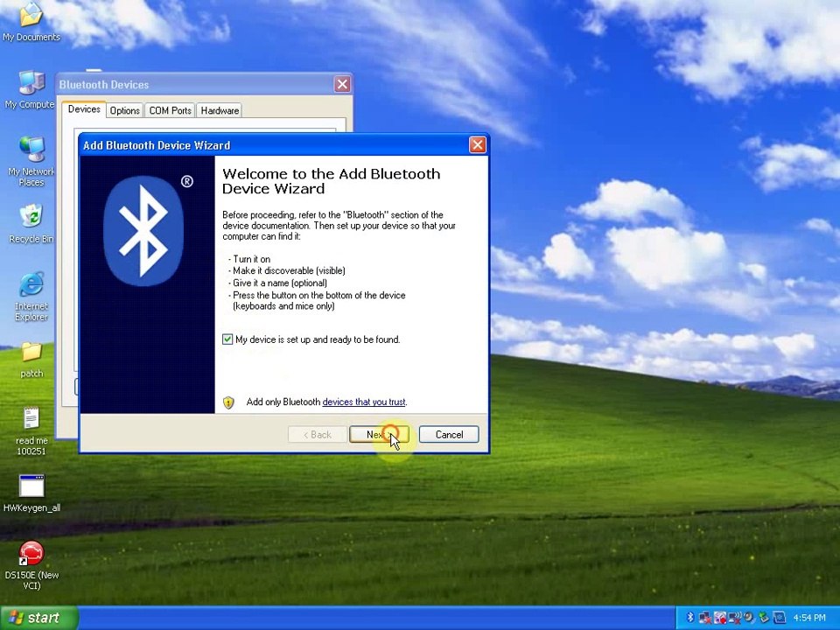Select My Network Places desktop icon
Image resolution: width=840 pixels, height=630 pixels.
click(x=31, y=161)
